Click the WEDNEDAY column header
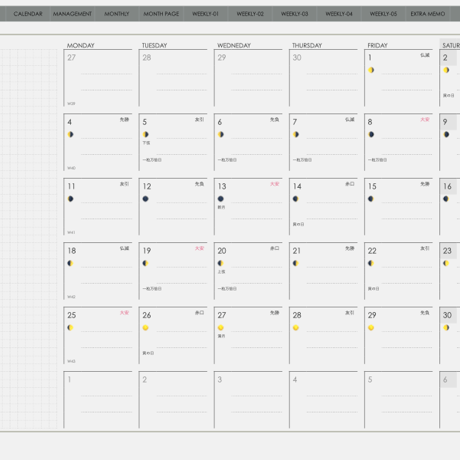Viewport: 460px width, 460px height. pos(234,45)
